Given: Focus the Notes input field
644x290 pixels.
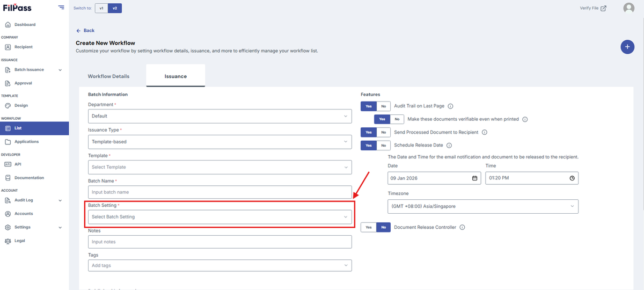Looking at the screenshot, I should [220, 242].
